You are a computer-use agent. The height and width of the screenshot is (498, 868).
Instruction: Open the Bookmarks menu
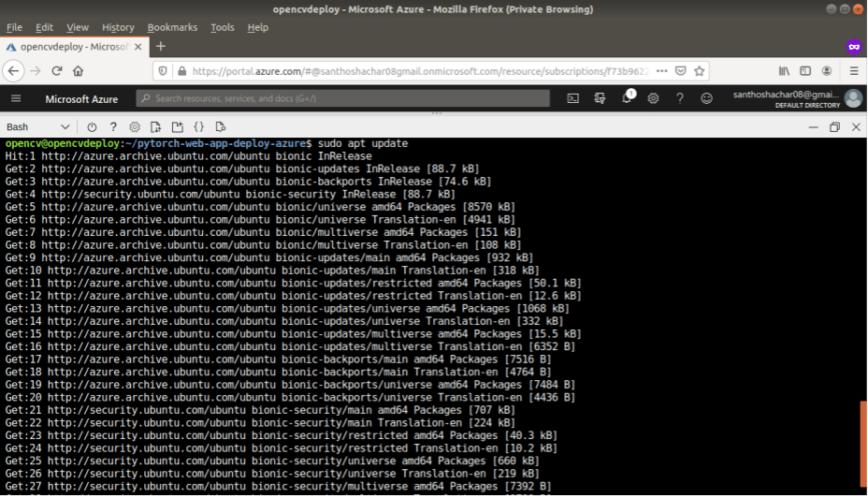click(x=172, y=27)
